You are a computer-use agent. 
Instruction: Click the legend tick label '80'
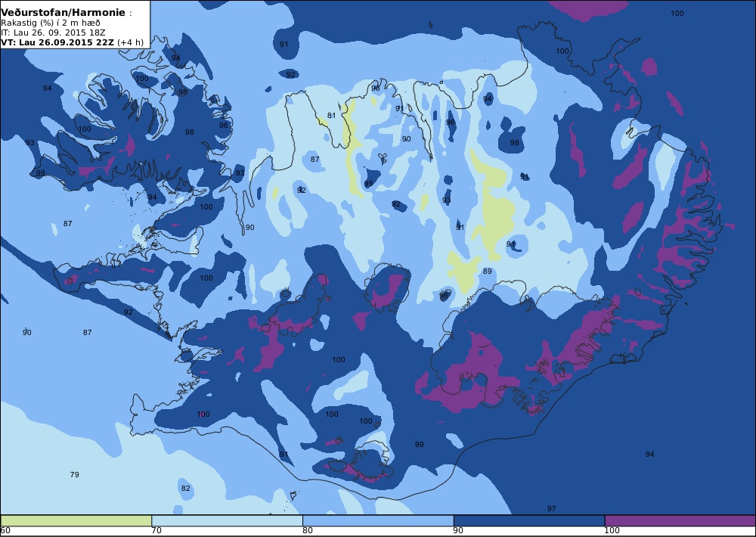coord(308,531)
